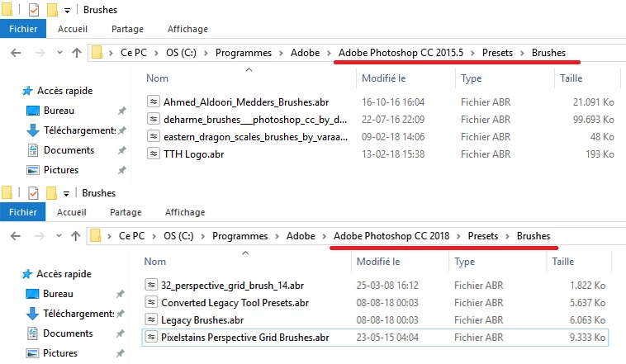Image resolution: width=626 pixels, height=364 pixels.
Task: Open 'Accès rapide' in the CC 2015.5 sidebar
Action: pos(64,91)
